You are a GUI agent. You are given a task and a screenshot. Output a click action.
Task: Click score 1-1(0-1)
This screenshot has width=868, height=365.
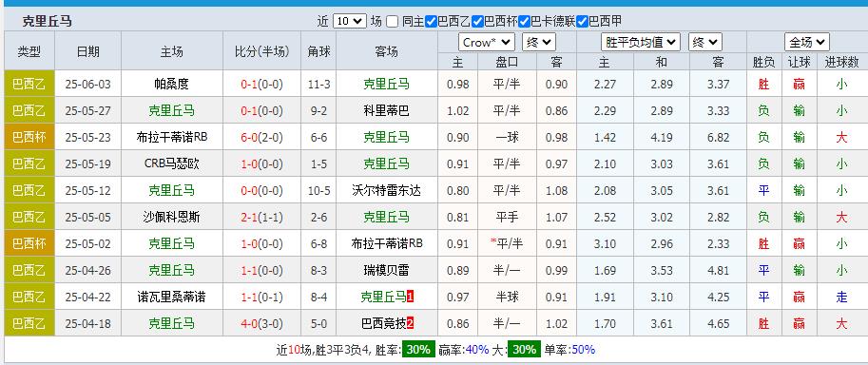[x=261, y=297]
